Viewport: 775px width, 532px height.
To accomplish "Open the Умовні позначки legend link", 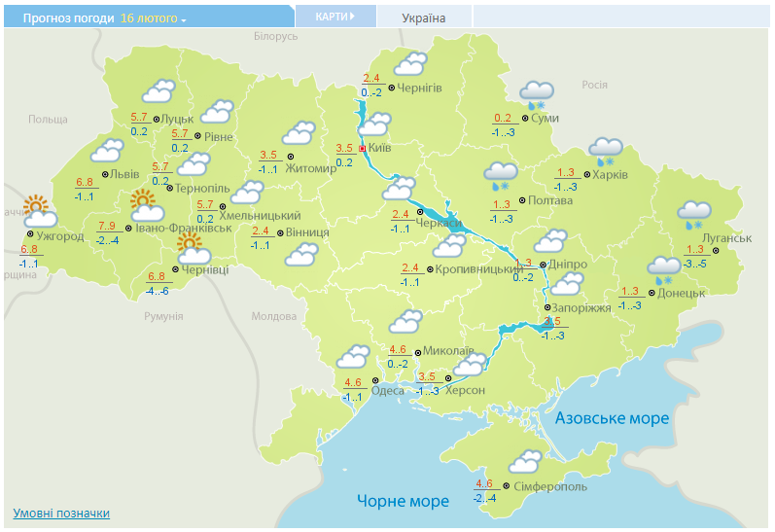I will point(61,513).
